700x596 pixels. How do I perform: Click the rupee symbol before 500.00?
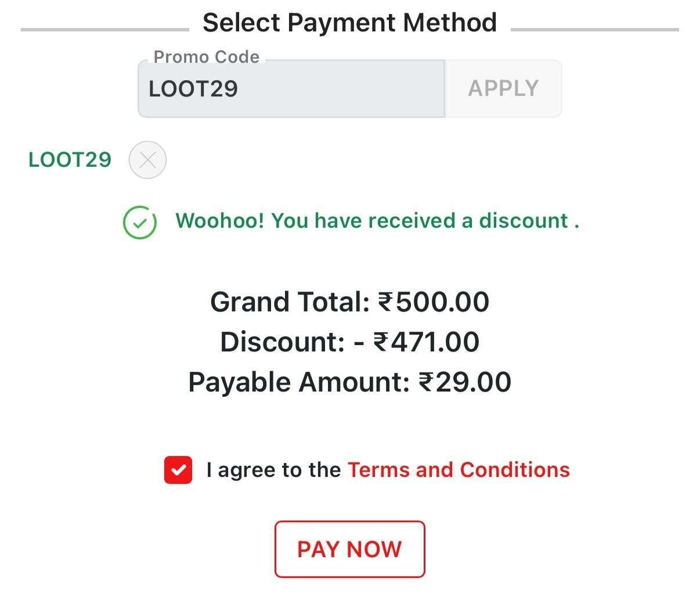pos(385,302)
